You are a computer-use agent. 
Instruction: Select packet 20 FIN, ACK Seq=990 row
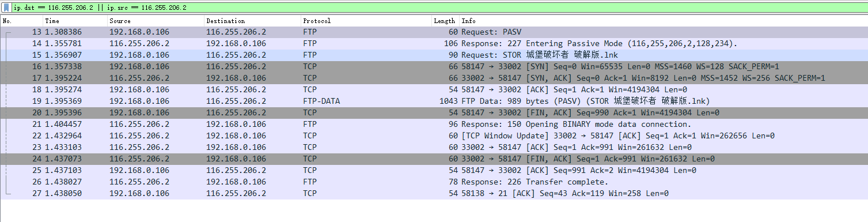click(434, 112)
